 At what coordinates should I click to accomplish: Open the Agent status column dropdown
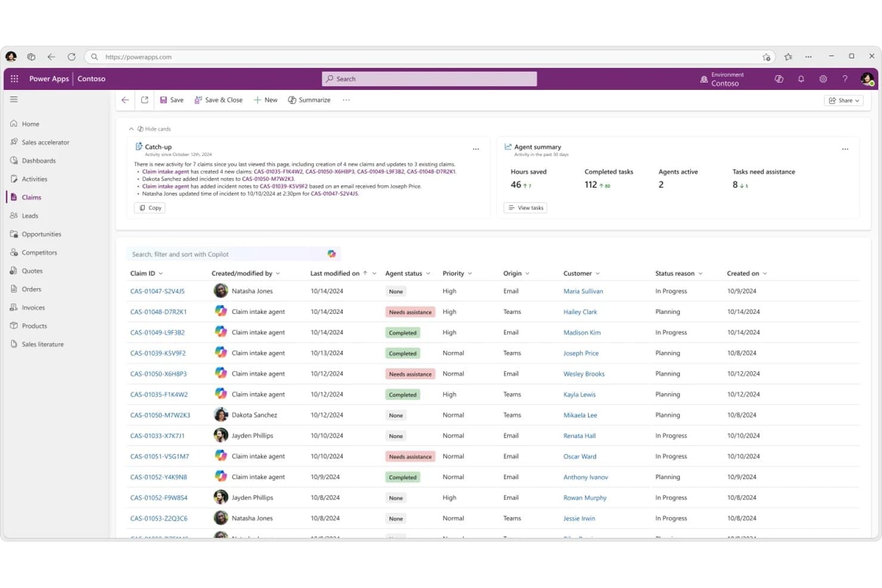pos(428,273)
